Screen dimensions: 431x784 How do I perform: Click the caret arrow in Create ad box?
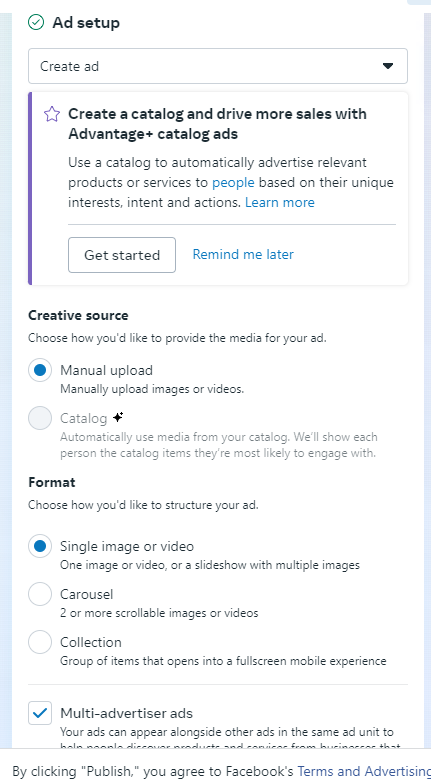click(388, 66)
